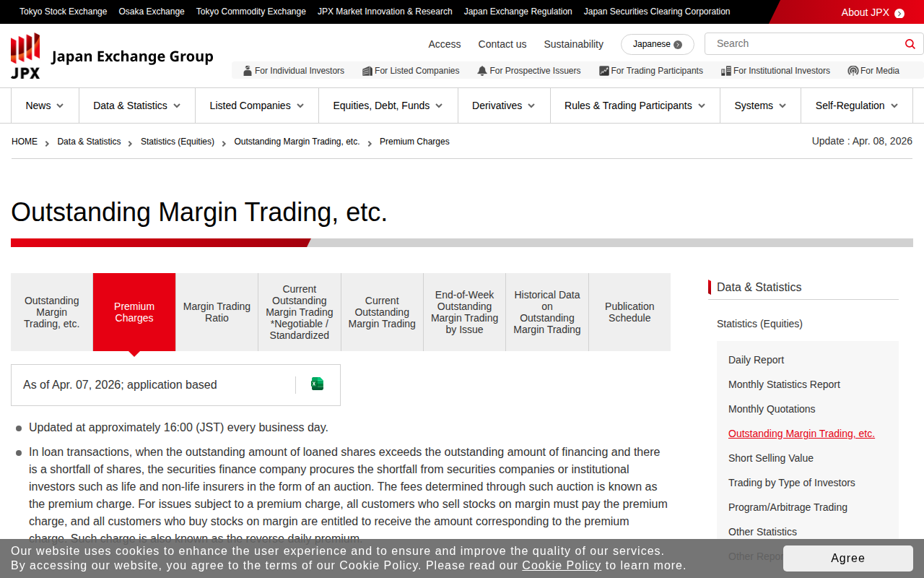Viewport: 924px width, 578px height.
Task: Open Monthly Statistics Report in sidebar
Action: [x=784, y=384]
